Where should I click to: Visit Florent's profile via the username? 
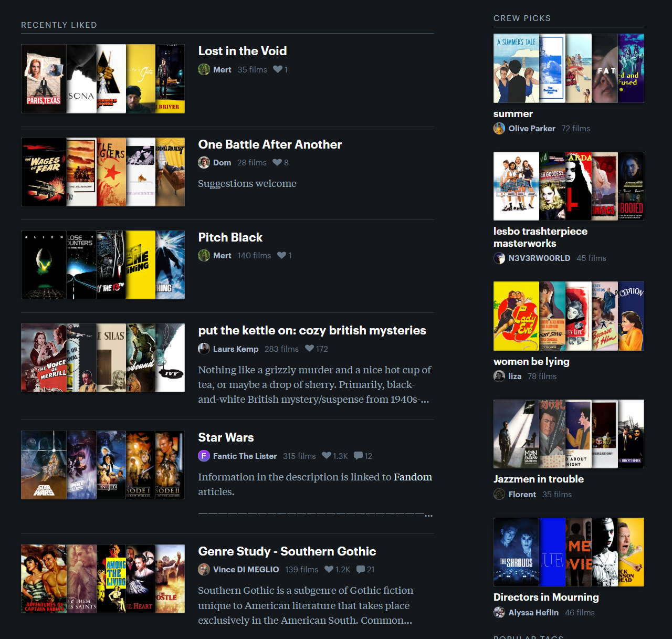point(522,494)
